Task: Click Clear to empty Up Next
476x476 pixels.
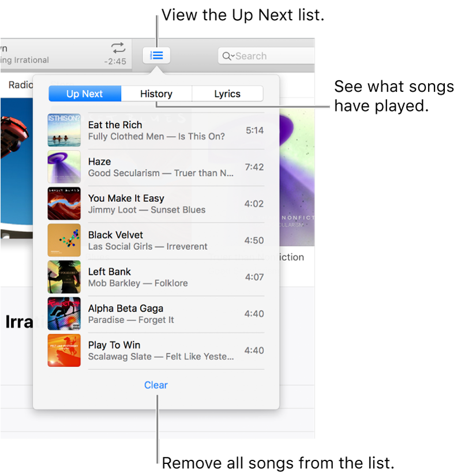Action: [x=156, y=385]
